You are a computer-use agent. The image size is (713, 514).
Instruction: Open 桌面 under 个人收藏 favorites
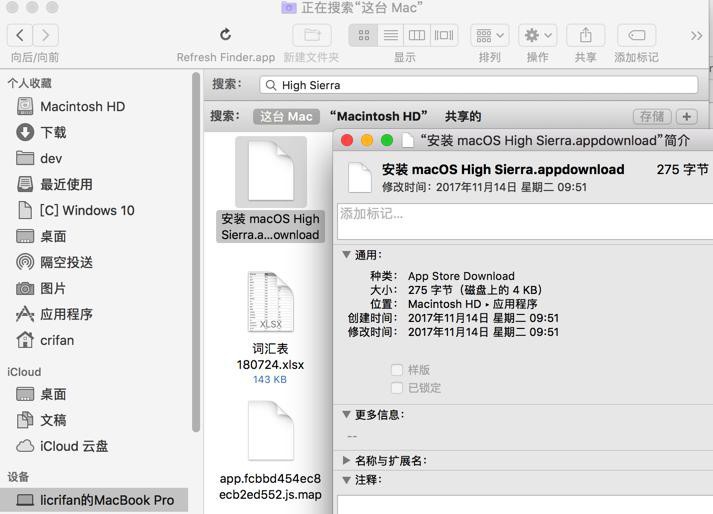coord(41,236)
